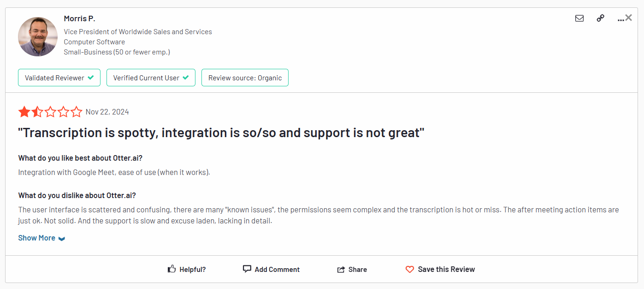Click the Share arrow icon
This screenshot has height=289, width=644.
(341, 270)
